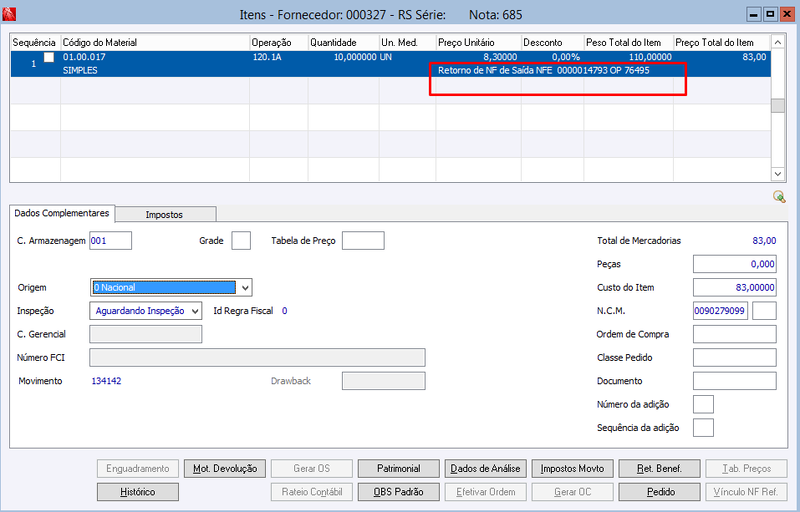The height and width of the screenshot is (512, 800).
Task: Click the red application icon in title bar
Action: pyautogui.click(x=9, y=14)
